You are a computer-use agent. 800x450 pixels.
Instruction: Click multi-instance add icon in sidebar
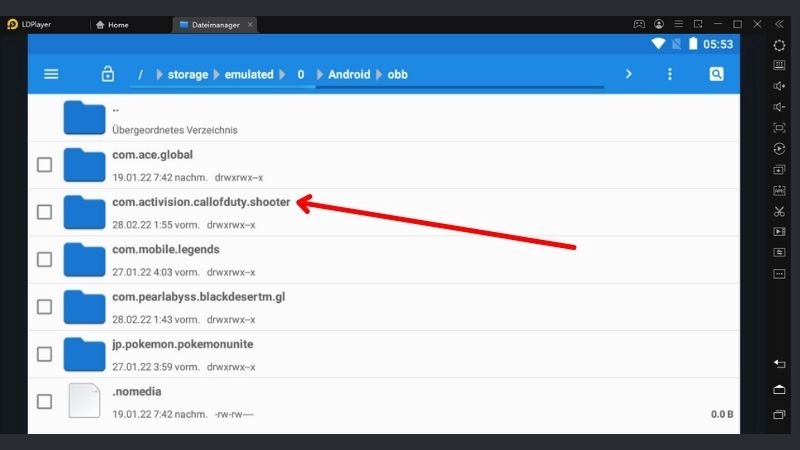point(779,169)
